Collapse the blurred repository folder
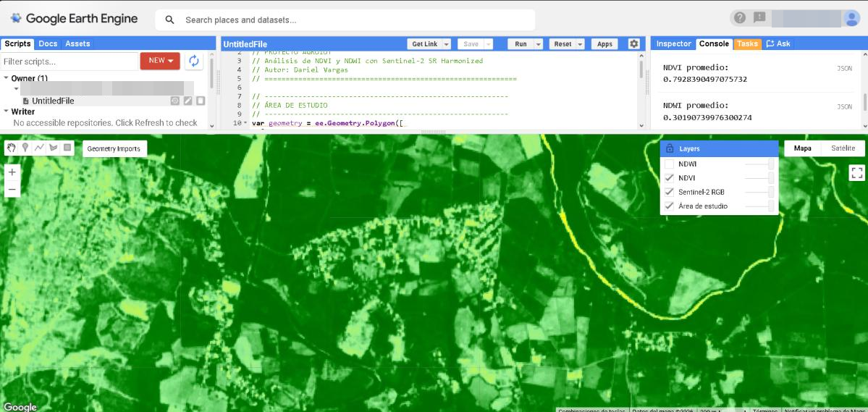The width and height of the screenshot is (868, 412). (16, 88)
